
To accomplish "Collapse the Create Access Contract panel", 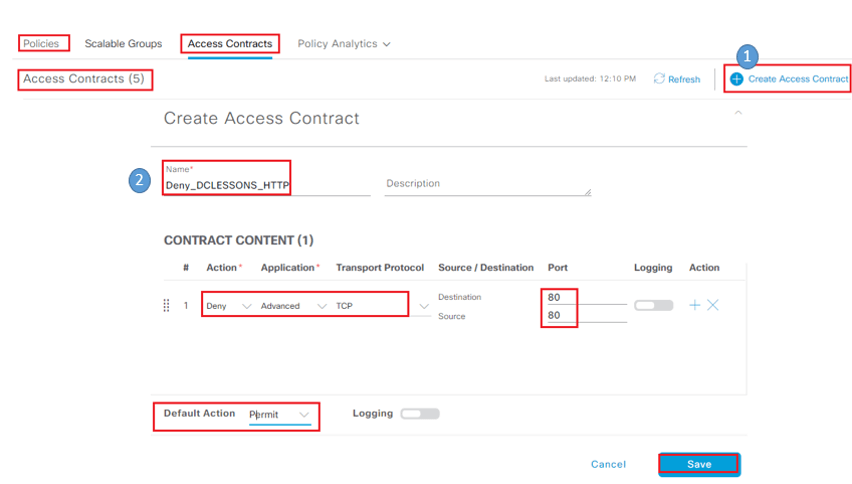I will click(x=738, y=113).
